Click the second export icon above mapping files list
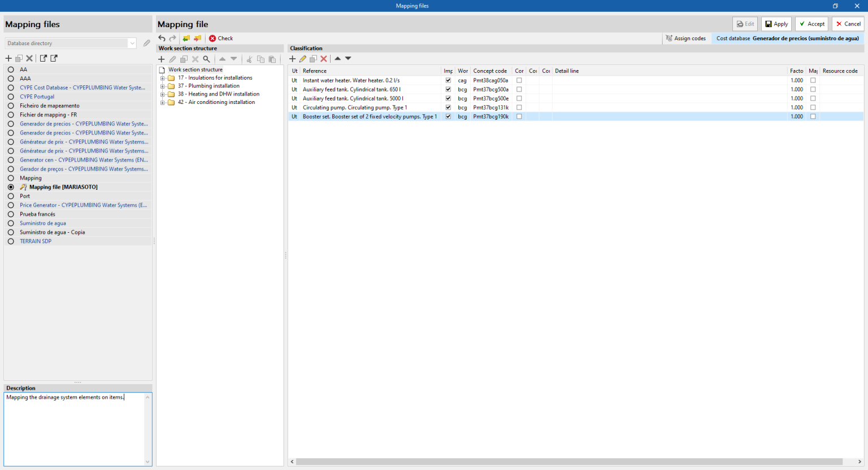 click(x=54, y=58)
